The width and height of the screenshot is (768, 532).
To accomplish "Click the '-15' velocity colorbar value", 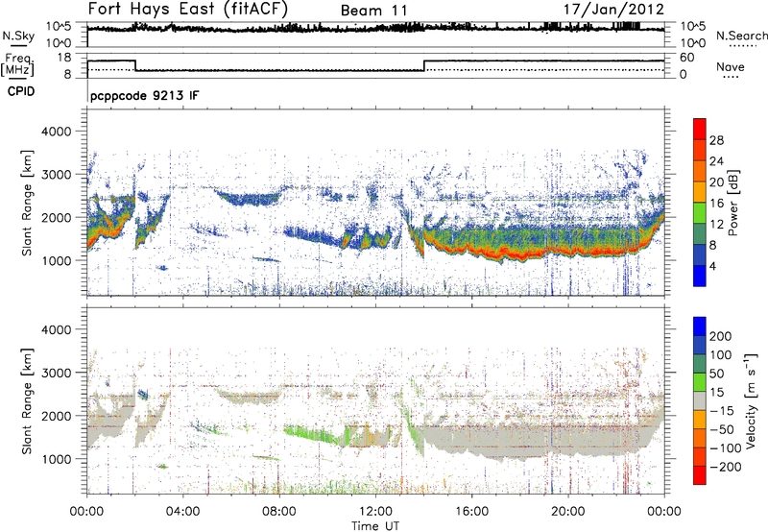I will click(x=722, y=411).
